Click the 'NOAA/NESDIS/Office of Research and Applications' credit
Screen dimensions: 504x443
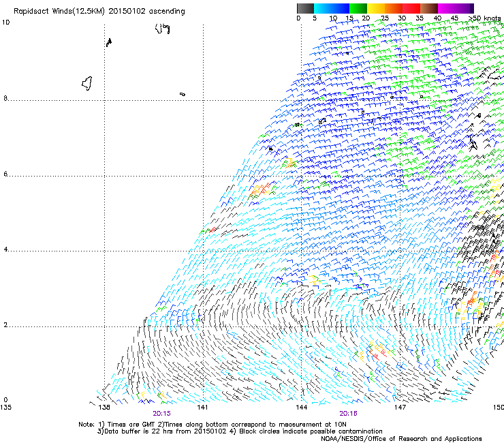click(401, 439)
